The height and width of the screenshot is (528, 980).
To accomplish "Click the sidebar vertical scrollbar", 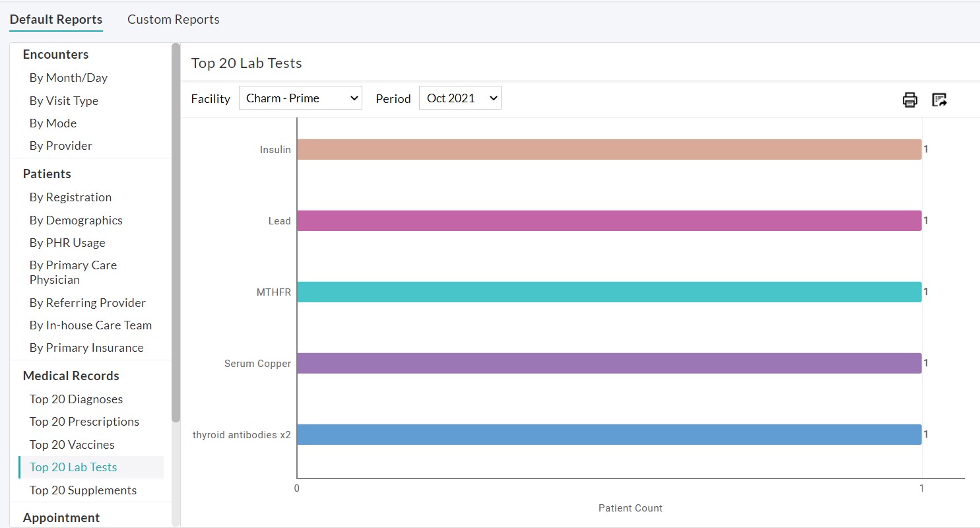I will coord(176,231).
